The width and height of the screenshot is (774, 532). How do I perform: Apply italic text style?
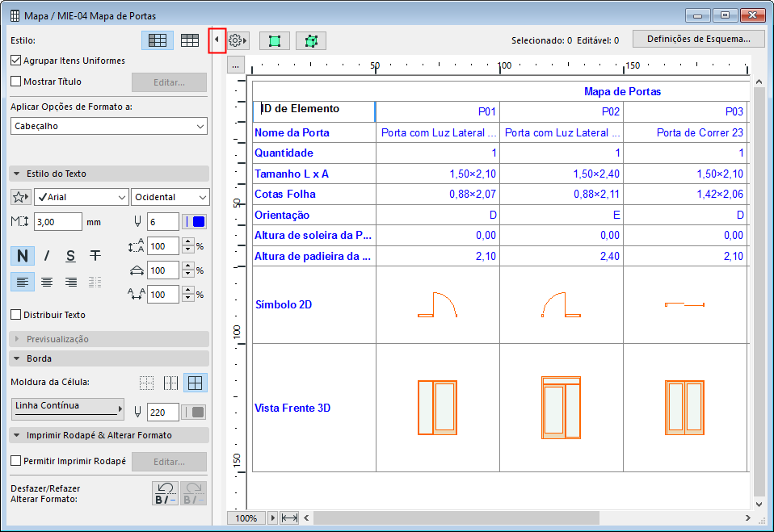47,256
